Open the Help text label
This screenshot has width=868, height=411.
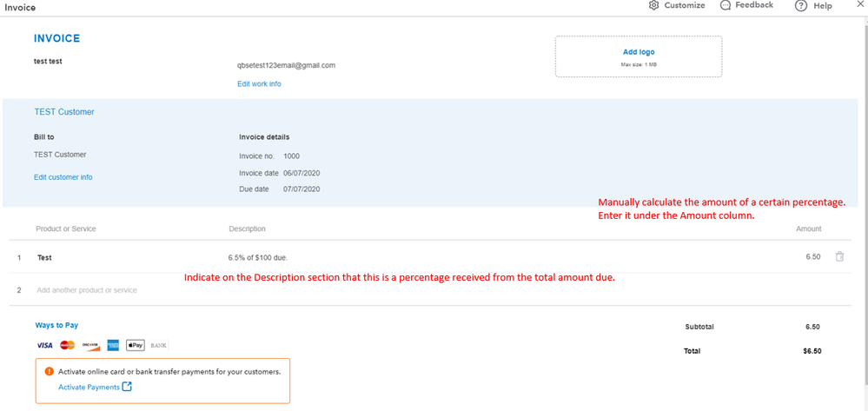823,5
